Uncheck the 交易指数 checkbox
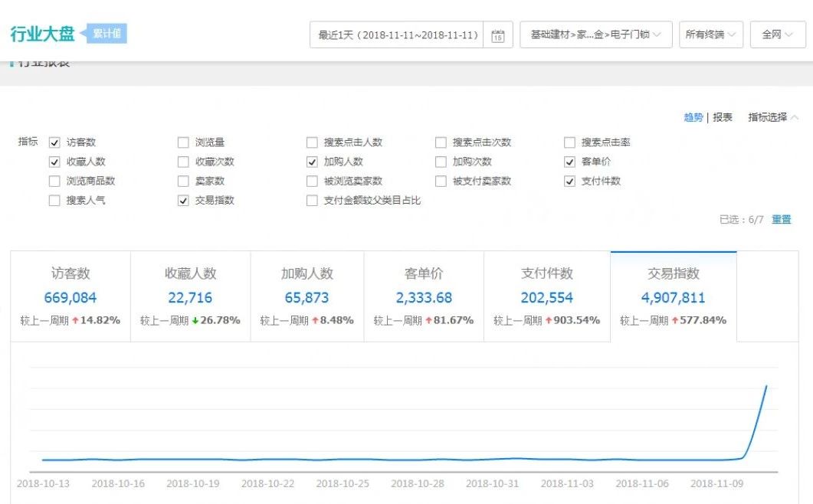813x504 pixels. pyautogui.click(x=183, y=200)
